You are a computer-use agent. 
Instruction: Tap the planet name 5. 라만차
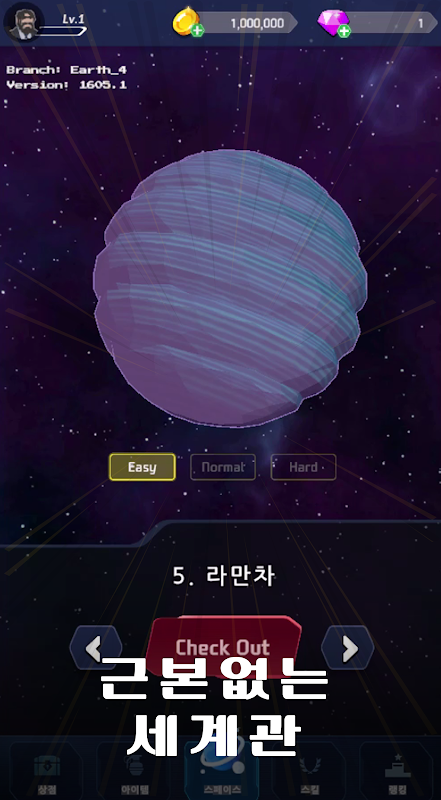click(x=224, y=576)
